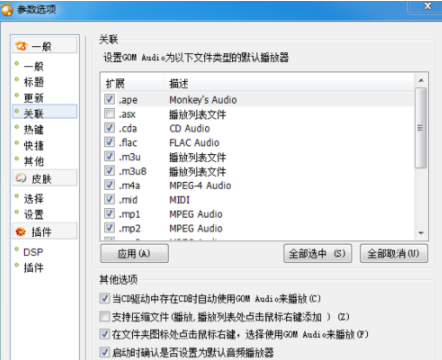Screen dimensions: 442x360
Task: Select the DSP item in sidebar
Action: point(33,252)
